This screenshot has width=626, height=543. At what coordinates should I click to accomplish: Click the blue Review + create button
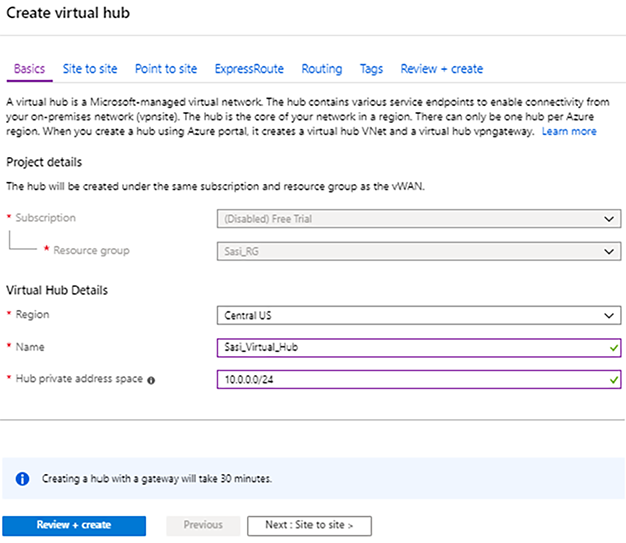click(74, 525)
